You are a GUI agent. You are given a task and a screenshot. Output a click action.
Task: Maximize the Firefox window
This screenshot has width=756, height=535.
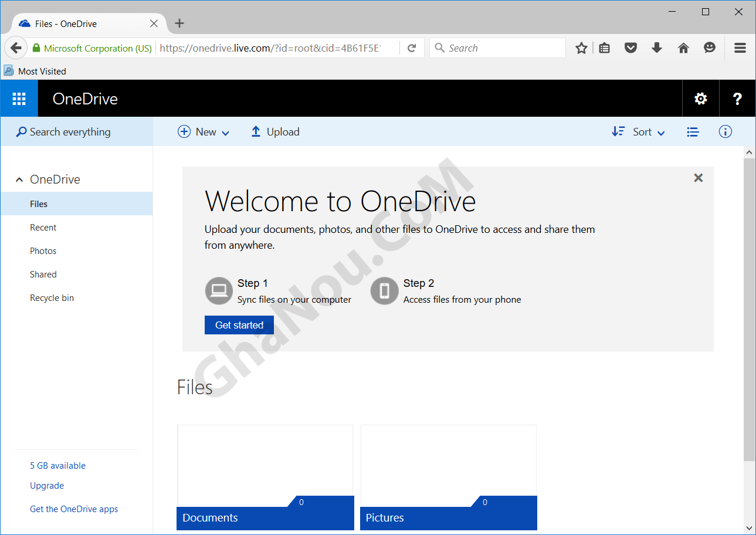tap(706, 12)
